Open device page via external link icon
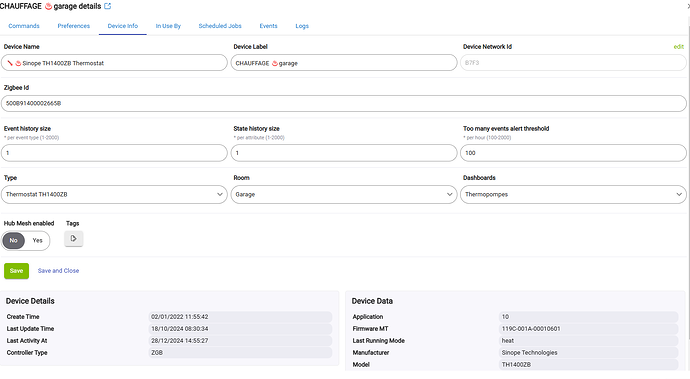The height and width of the screenshot is (379, 690). pyautogui.click(x=107, y=6)
